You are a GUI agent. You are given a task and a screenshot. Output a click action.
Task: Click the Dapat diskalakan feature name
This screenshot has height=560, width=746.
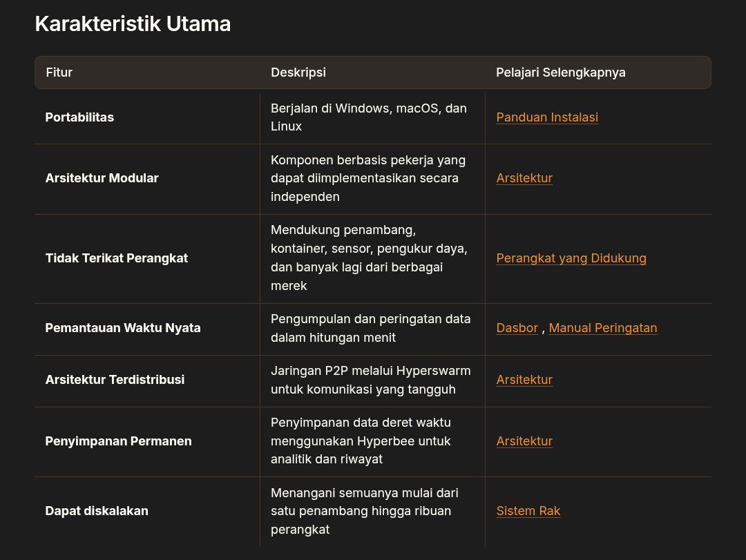tap(97, 511)
